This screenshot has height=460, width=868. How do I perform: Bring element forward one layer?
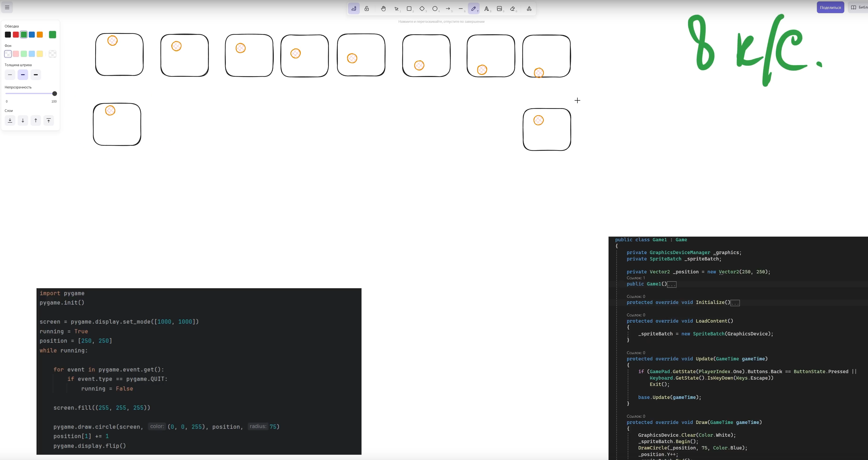tap(36, 121)
